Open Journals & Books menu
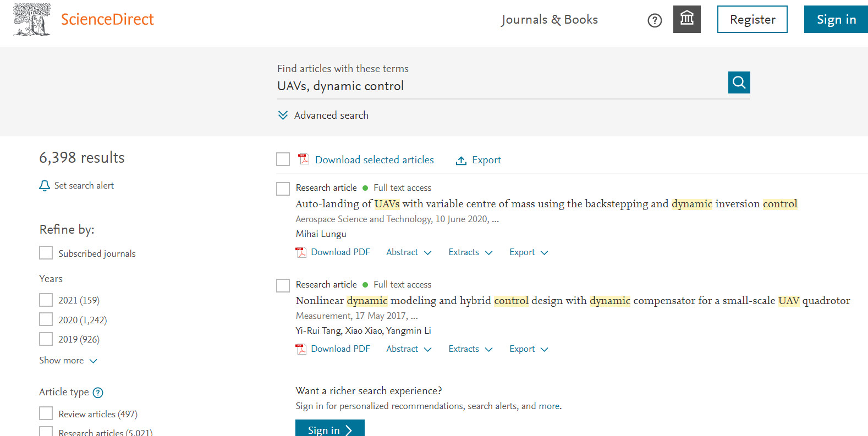 [x=550, y=19]
